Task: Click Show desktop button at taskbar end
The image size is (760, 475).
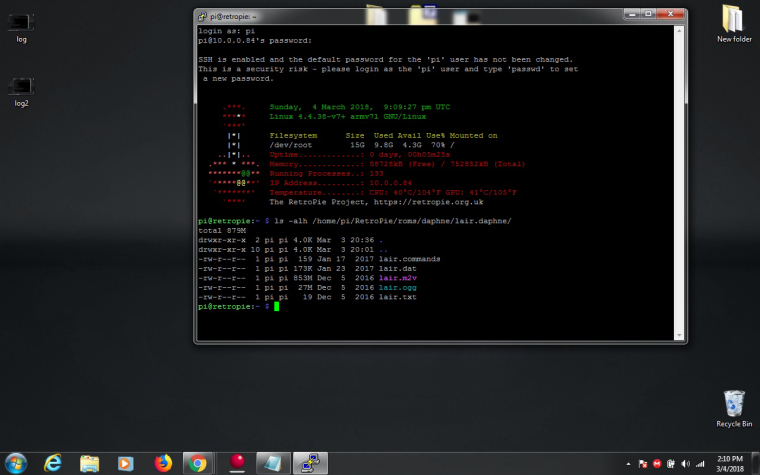Action: 755,463
